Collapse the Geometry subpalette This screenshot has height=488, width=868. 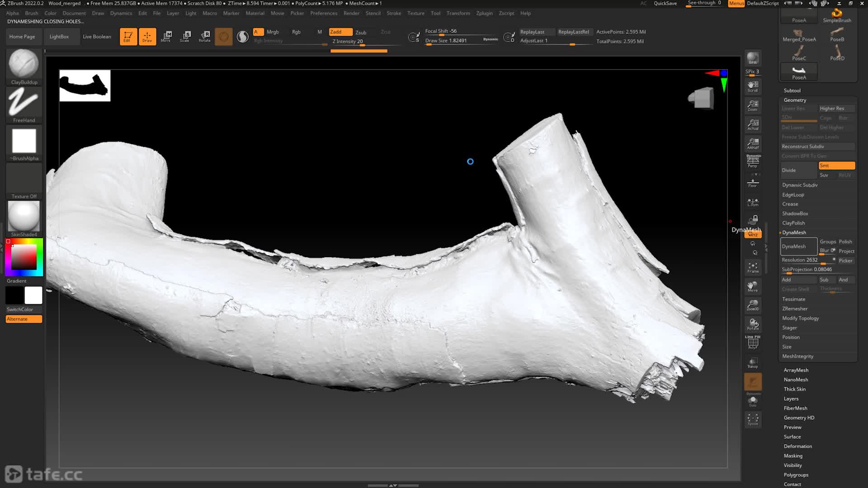pyautogui.click(x=795, y=100)
